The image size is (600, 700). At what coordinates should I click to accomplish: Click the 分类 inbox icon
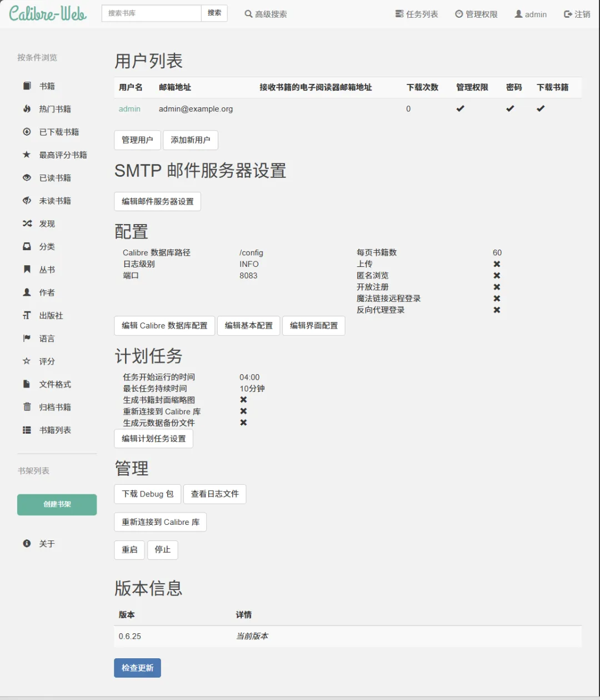[27, 246]
